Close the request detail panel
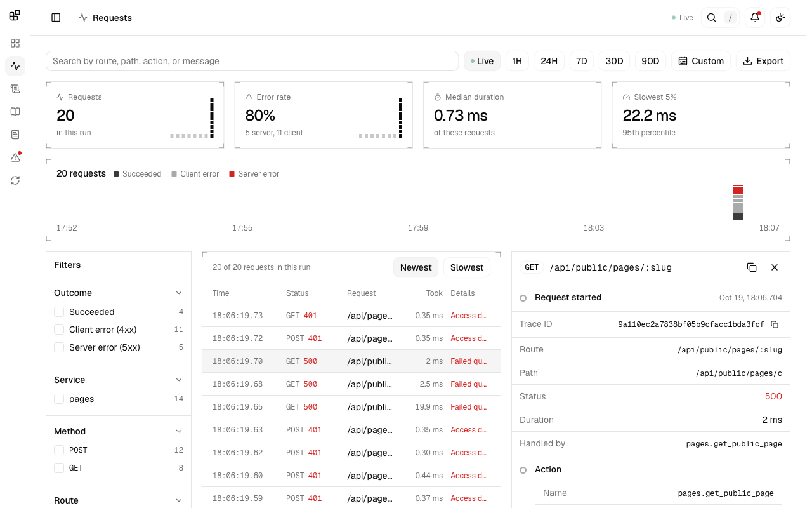Screen dimensions: 812x508 (x=775, y=267)
